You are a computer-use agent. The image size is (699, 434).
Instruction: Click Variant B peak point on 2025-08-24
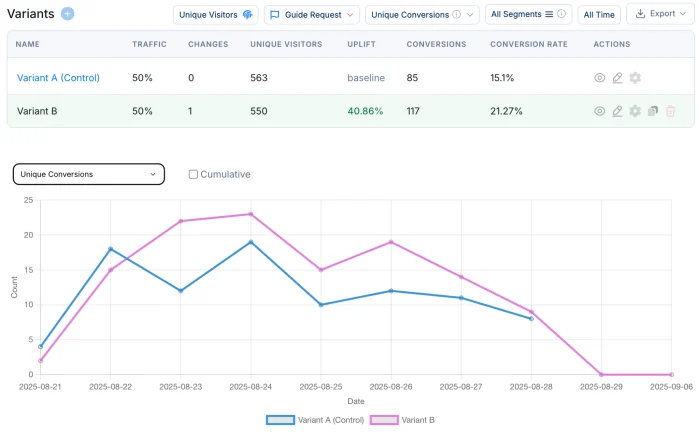click(251, 214)
